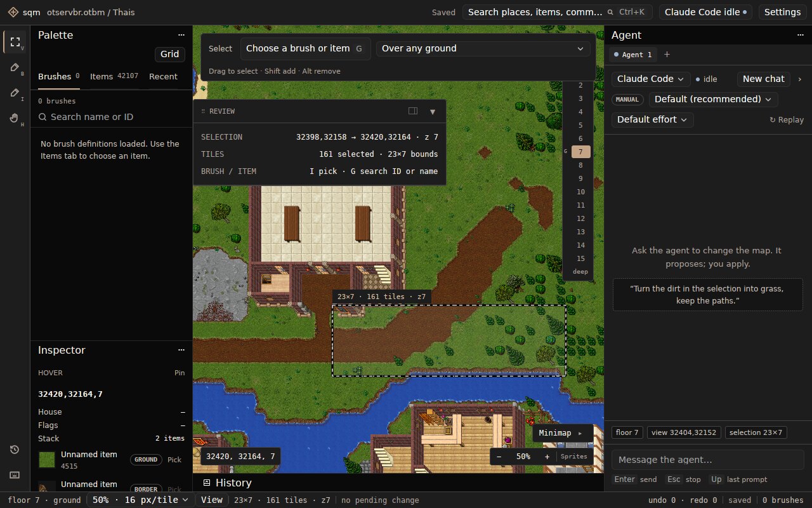812x508 pixels.
Task: Focus the 'Message the agent…' input
Action: (x=708, y=460)
